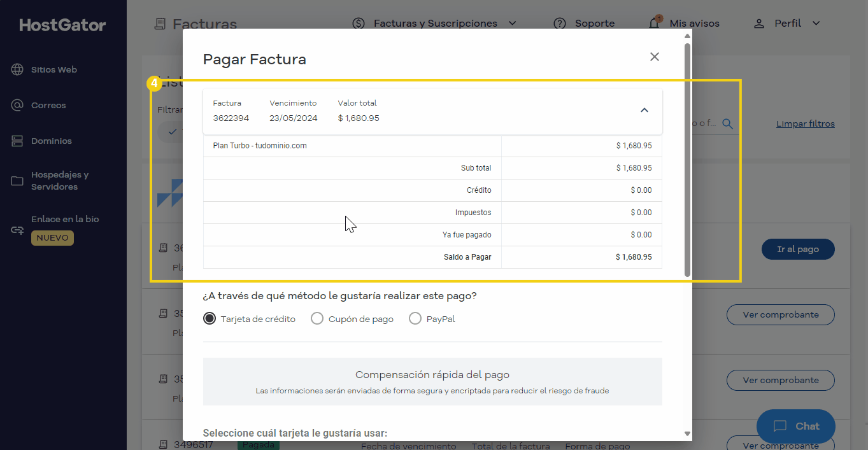
Task: Click the Sub total label
Action: (476, 168)
